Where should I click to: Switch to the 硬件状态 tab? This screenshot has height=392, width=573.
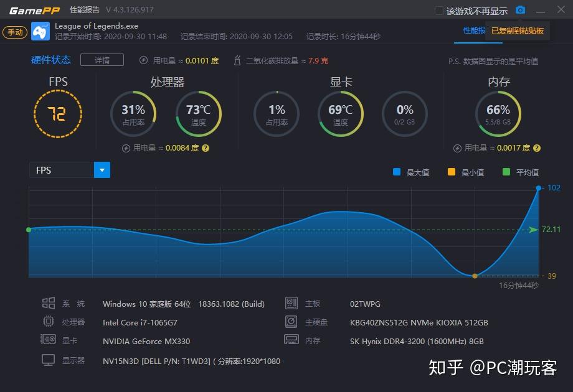pos(50,60)
